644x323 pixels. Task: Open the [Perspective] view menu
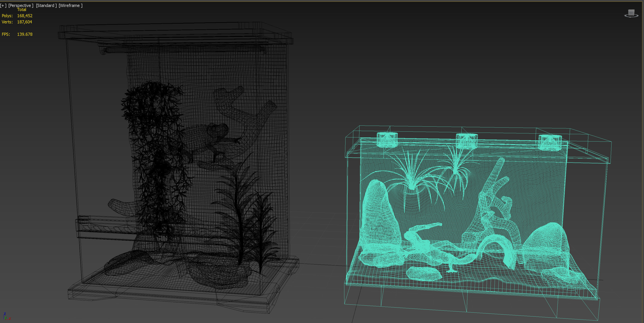click(x=21, y=5)
